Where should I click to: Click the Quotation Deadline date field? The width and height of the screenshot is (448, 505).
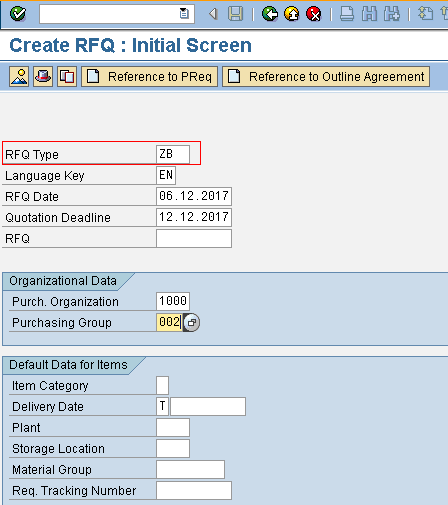pyautogui.click(x=194, y=217)
